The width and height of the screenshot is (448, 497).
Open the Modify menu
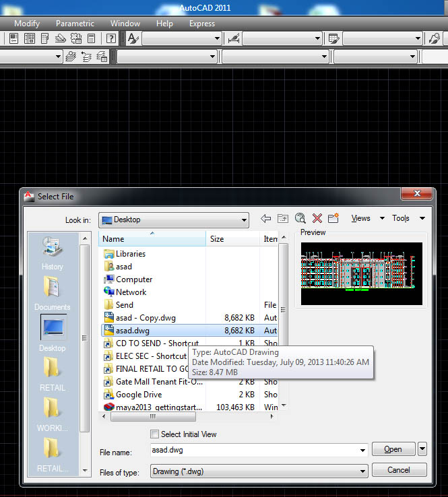click(x=27, y=24)
